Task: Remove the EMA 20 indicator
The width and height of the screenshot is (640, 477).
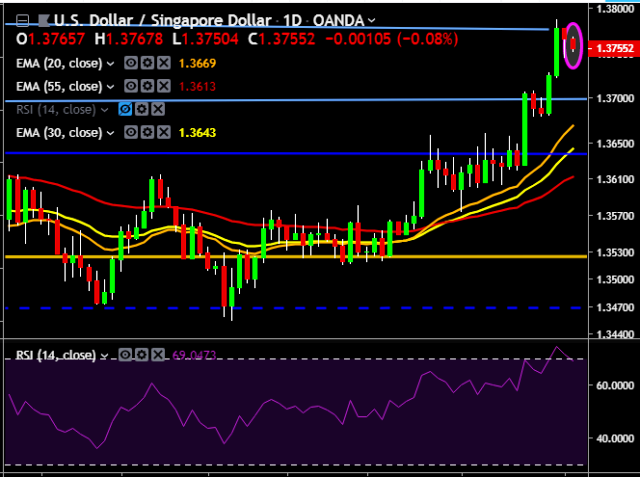Action: [x=164, y=63]
